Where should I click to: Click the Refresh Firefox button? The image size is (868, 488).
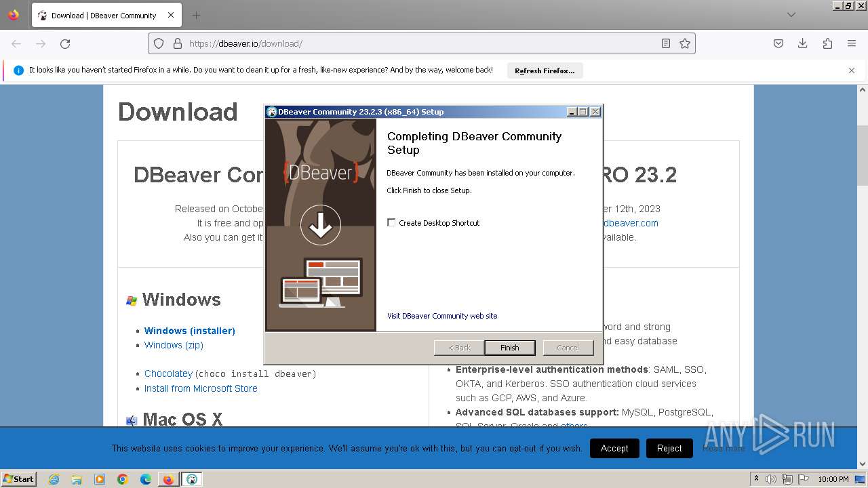point(545,70)
